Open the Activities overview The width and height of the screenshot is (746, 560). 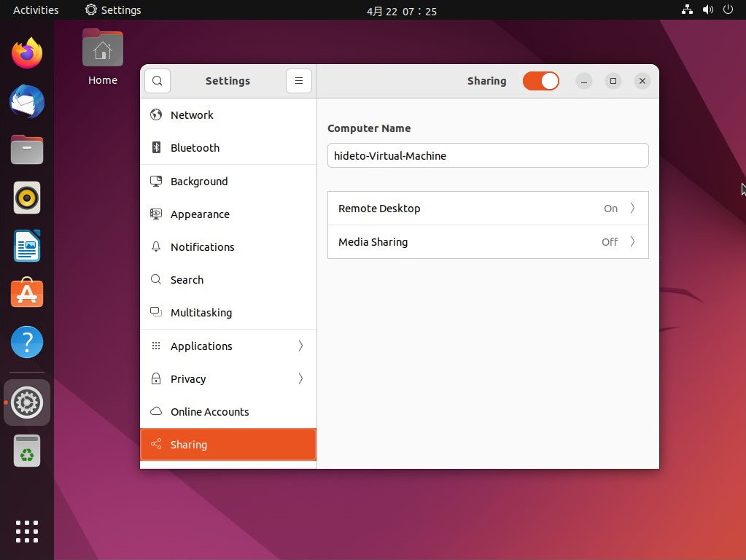pyautogui.click(x=34, y=9)
